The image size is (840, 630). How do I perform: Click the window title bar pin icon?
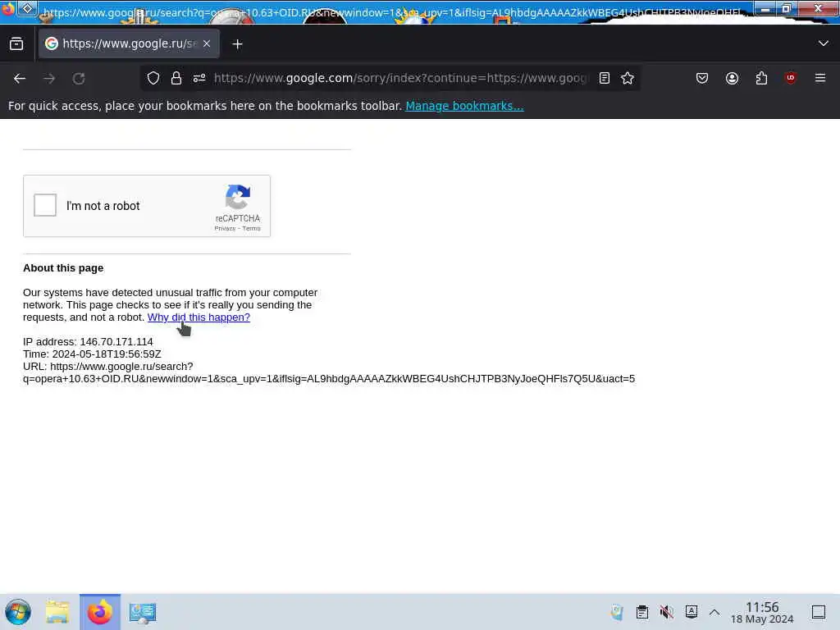tap(28, 8)
